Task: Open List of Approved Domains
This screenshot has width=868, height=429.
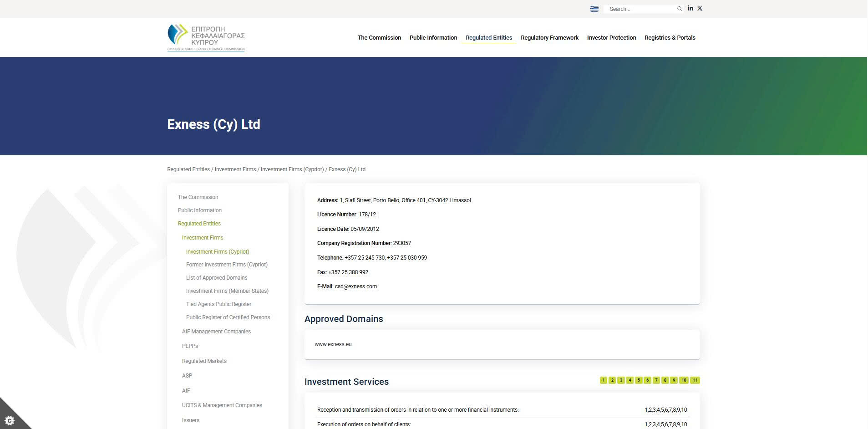Action: coord(217,278)
